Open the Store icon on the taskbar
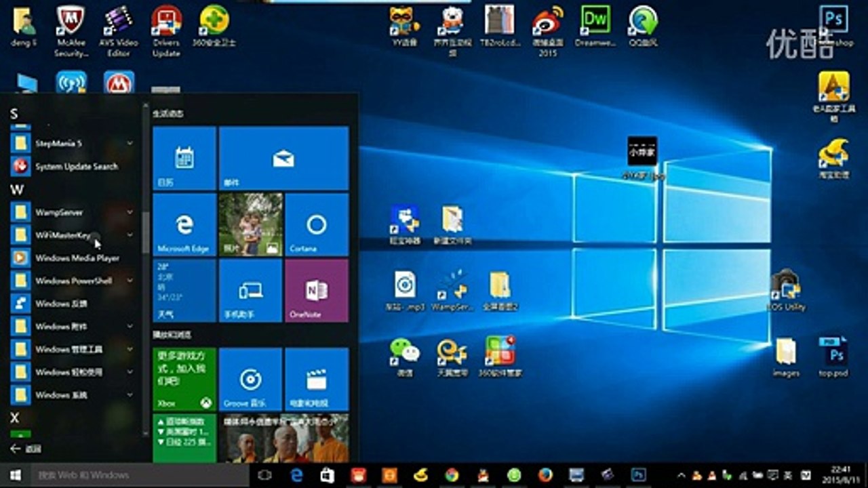868x488 pixels. [x=327, y=475]
